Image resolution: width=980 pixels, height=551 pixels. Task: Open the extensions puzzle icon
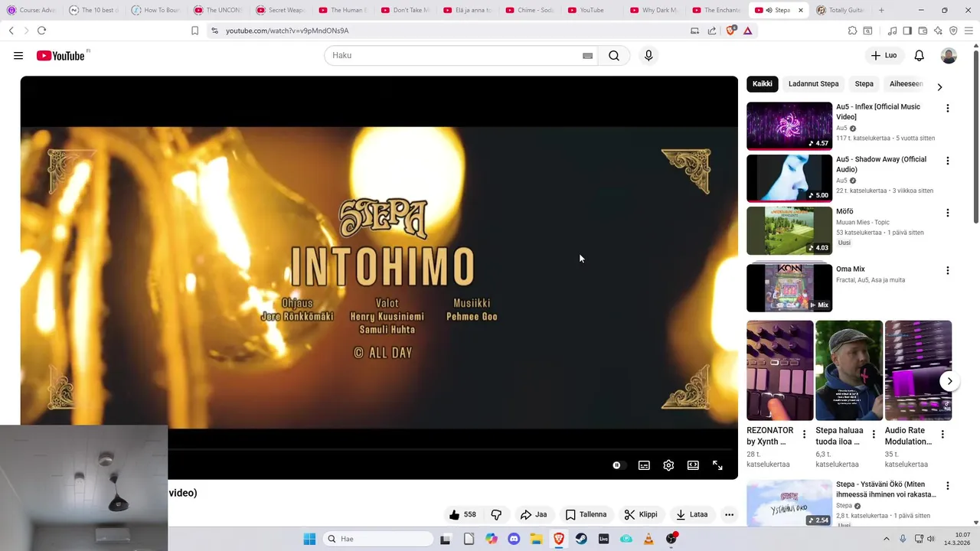tap(852, 31)
